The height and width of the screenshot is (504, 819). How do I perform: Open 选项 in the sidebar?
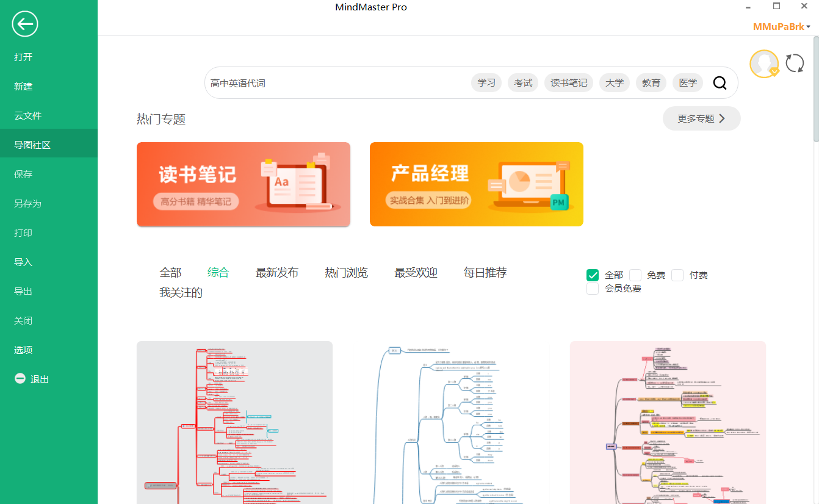(49, 350)
